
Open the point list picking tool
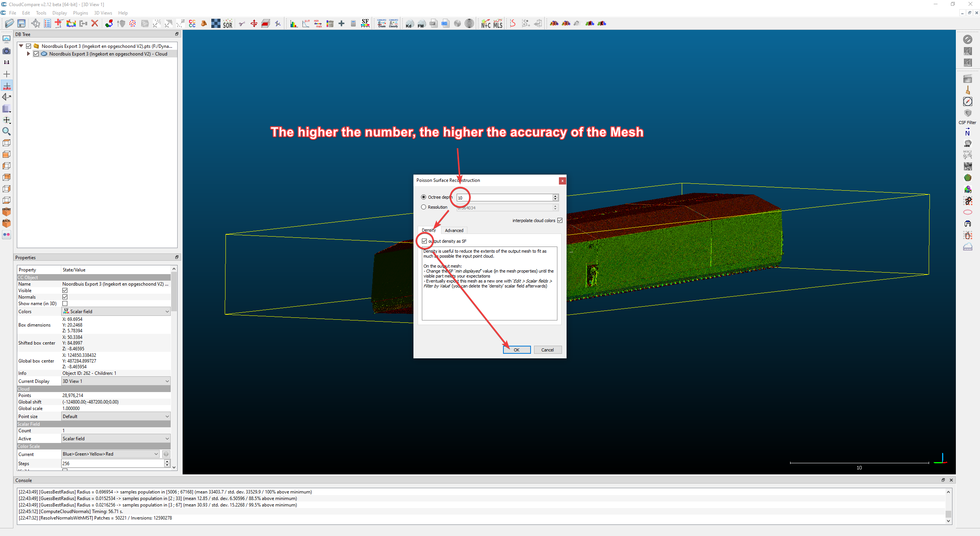click(47, 23)
